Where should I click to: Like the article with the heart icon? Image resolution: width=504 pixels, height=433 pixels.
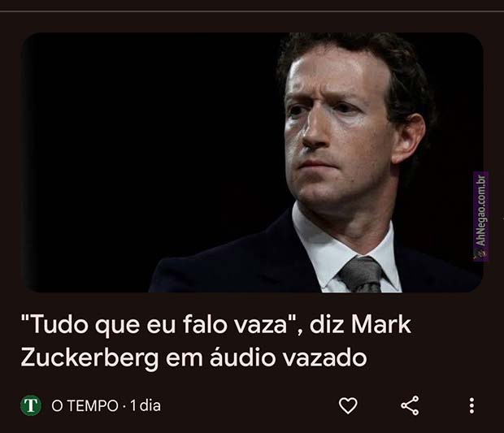tap(348, 405)
